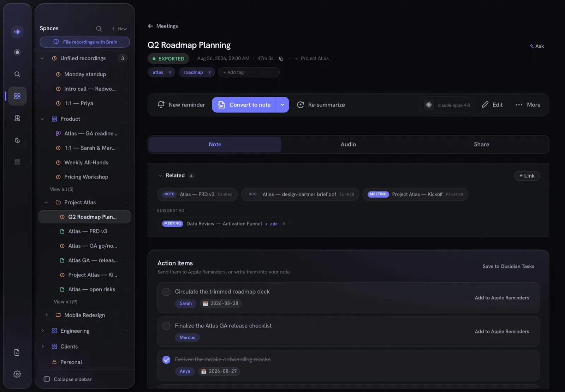Viewport: 565px width, 392px height.
Task: Open the Brain icon in left rail
Action: tap(17, 118)
